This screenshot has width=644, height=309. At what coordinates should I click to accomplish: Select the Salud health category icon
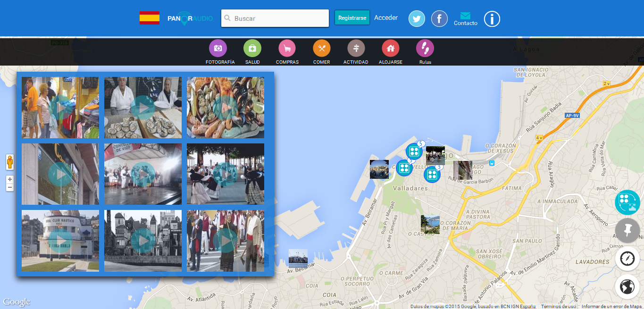(x=252, y=48)
